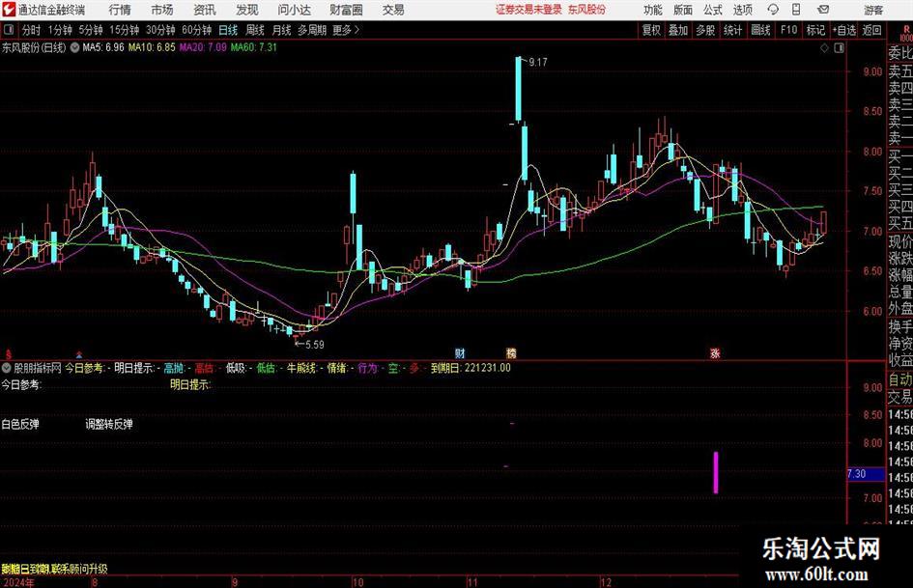This screenshot has width=913, height=588.
Task: Open the F10 company info
Action: pyautogui.click(x=788, y=30)
